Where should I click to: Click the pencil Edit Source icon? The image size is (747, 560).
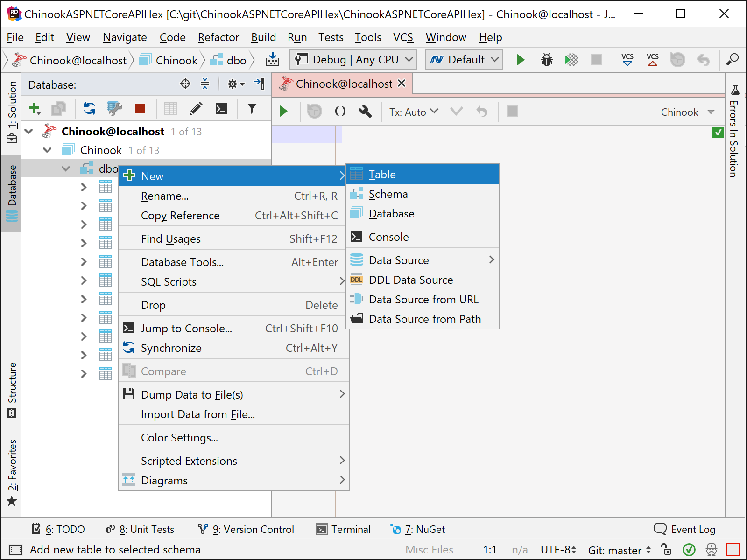196,109
